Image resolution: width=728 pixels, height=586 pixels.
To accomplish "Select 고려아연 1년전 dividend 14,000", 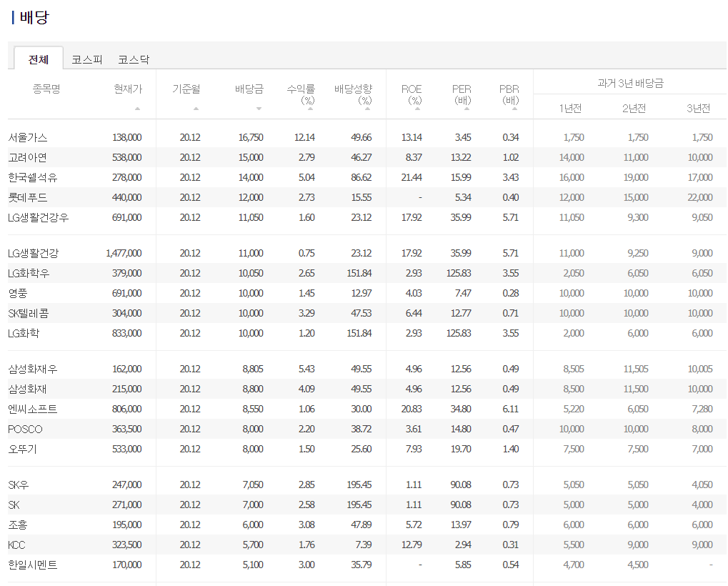I will (572, 157).
